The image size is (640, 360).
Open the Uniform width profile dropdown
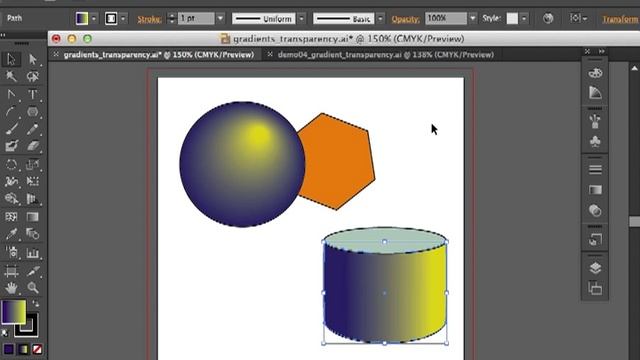click(302, 18)
